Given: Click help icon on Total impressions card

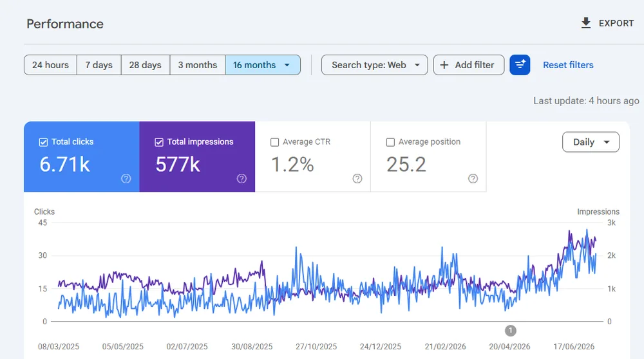Looking at the screenshot, I should [x=241, y=178].
